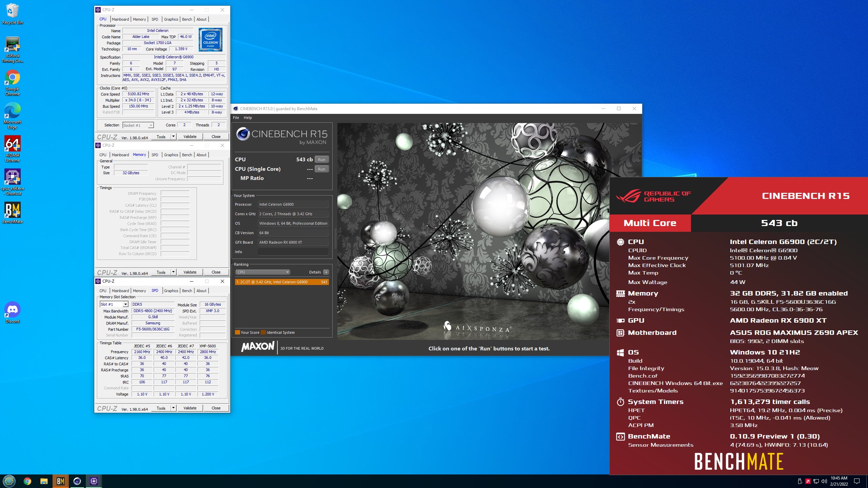Click Core Speed value 5100.82 MHz

pyautogui.click(x=138, y=94)
